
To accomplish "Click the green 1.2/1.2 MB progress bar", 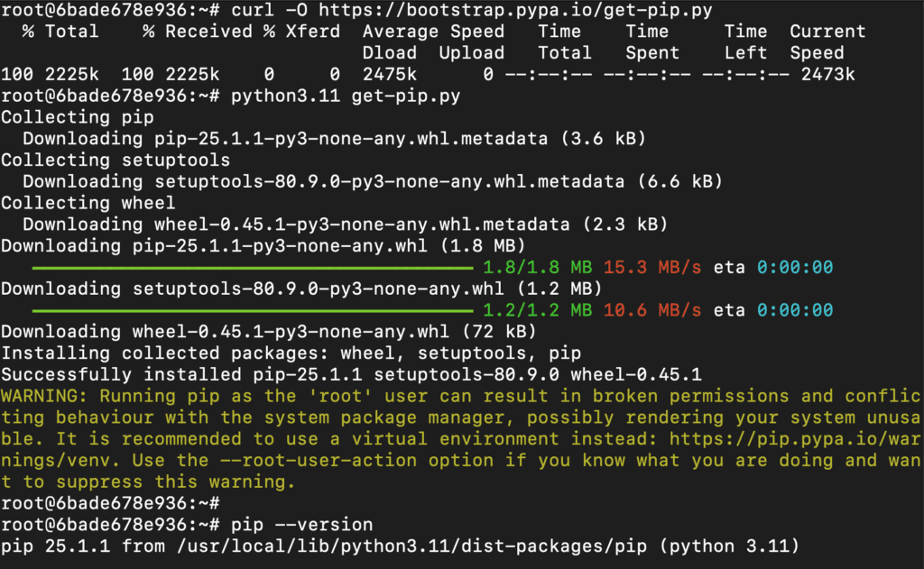I will click(x=253, y=311).
